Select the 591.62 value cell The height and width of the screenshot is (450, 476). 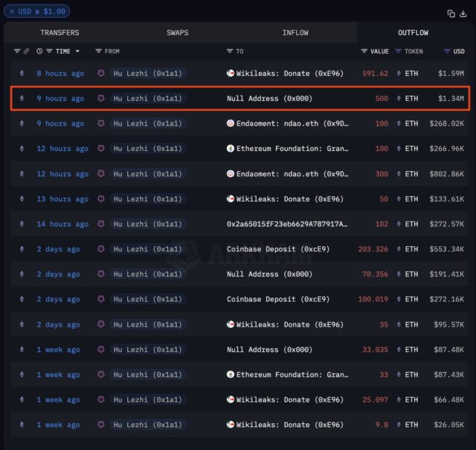[x=375, y=74]
